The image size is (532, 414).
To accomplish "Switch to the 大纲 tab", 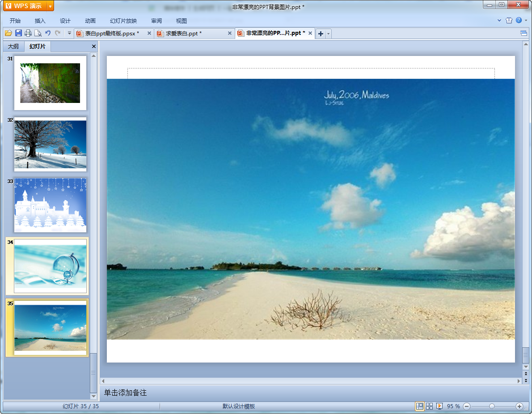I will click(x=13, y=46).
